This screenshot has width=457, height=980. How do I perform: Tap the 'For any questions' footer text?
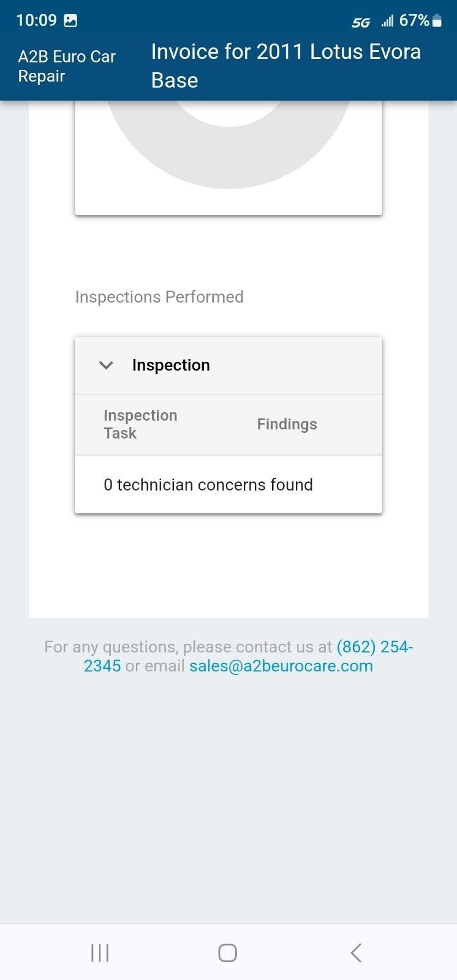coord(184,647)
